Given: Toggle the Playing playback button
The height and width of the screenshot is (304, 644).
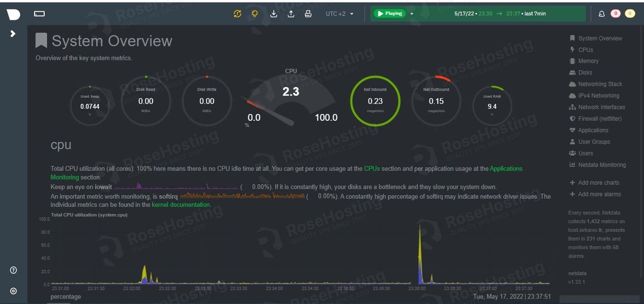Looking at the screenshot, I should click(x=390, y=14).
